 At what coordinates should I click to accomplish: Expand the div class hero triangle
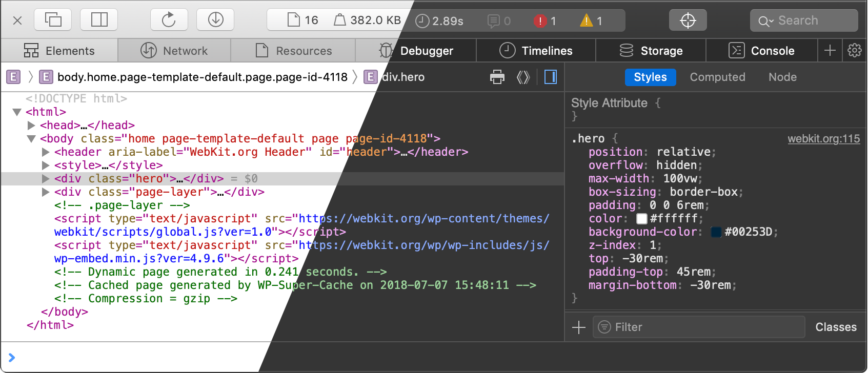point(46,178)
